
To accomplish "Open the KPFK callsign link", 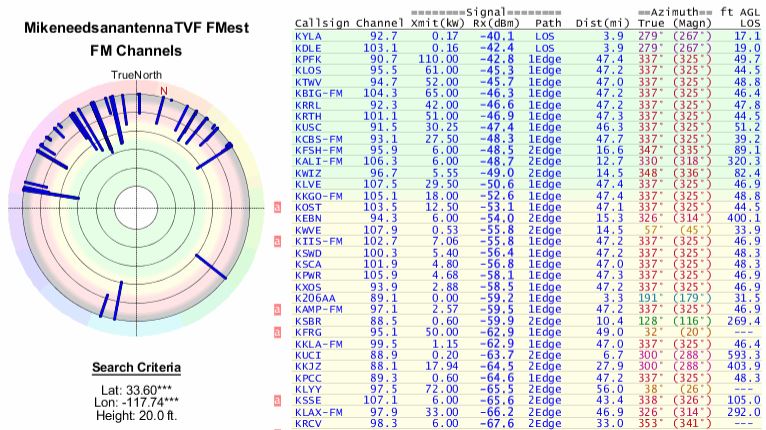I will (309, 58).
